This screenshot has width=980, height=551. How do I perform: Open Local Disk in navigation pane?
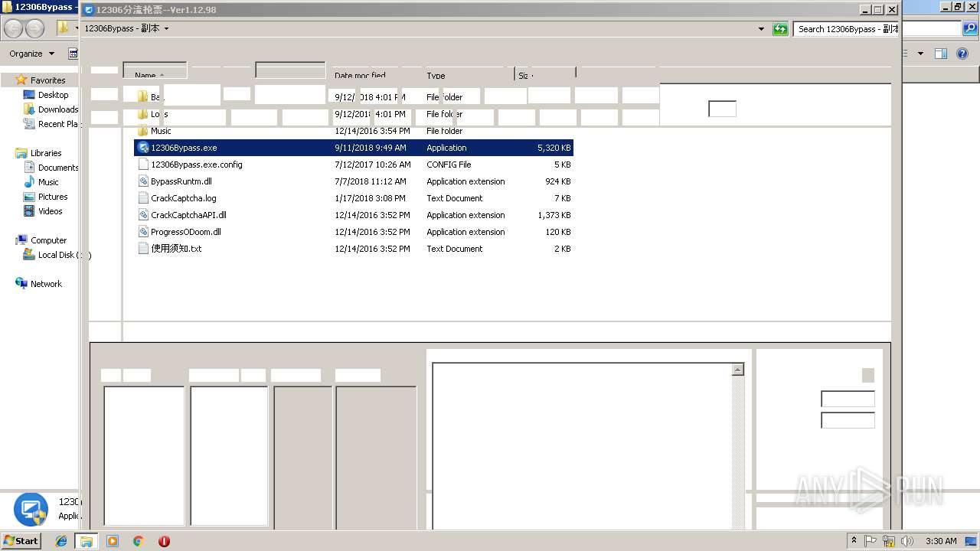point(58,255)
